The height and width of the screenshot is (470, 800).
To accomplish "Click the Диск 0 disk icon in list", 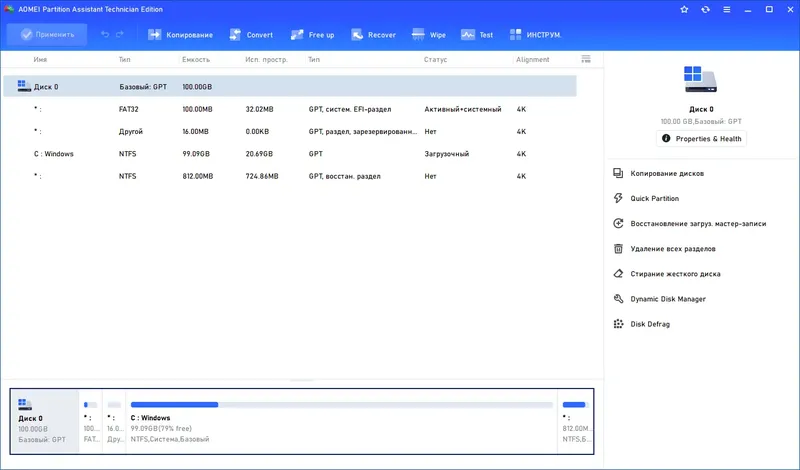I will click(24, 86).
